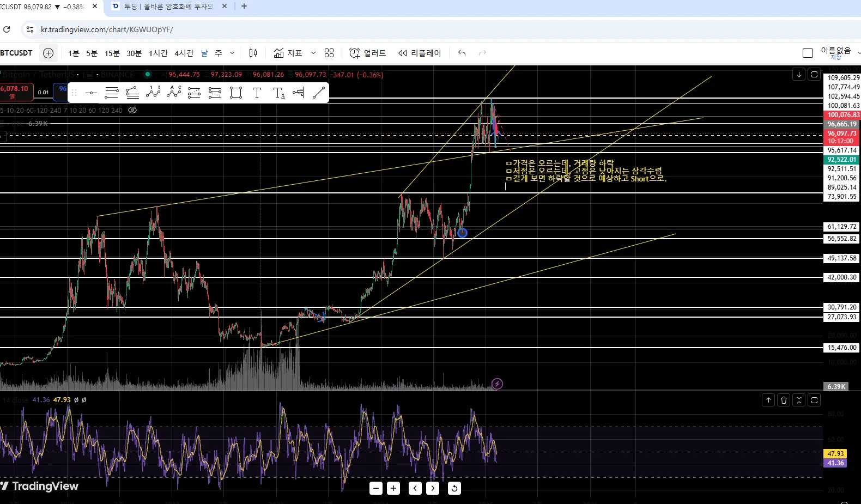Choose the Fibonacci retracement tool
Image resolution: width=861 pixels, height=504 pixels.
pos(194,93)
